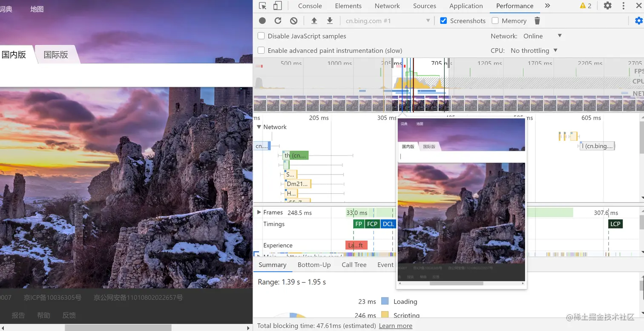
Task: Open the Sources tab
Action: coord(425,6)
